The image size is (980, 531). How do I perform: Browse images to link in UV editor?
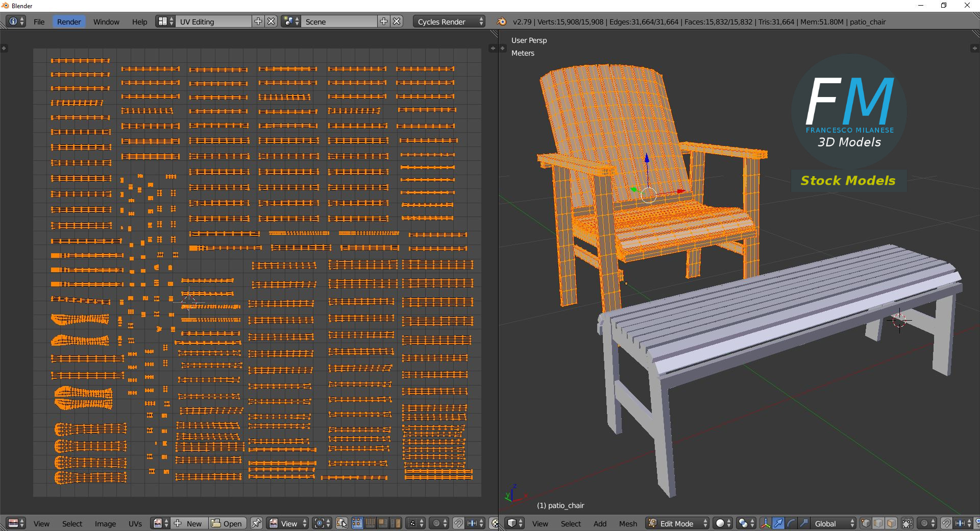(161, 523)
